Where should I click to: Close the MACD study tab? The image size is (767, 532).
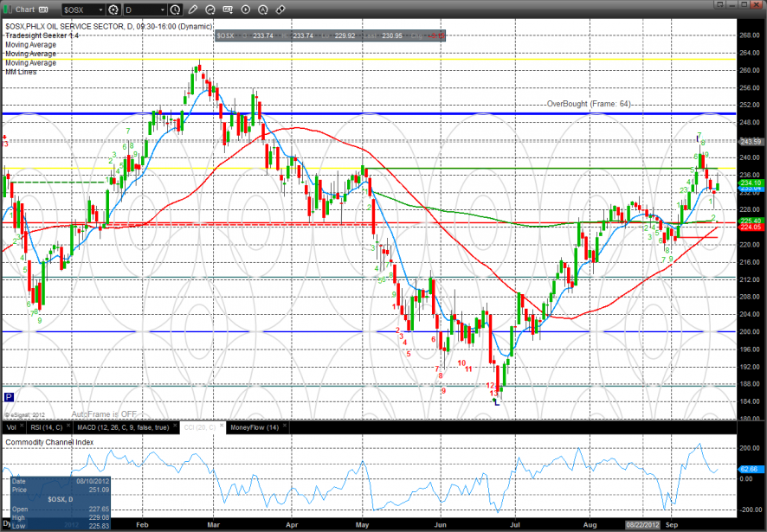click(174, 426)
